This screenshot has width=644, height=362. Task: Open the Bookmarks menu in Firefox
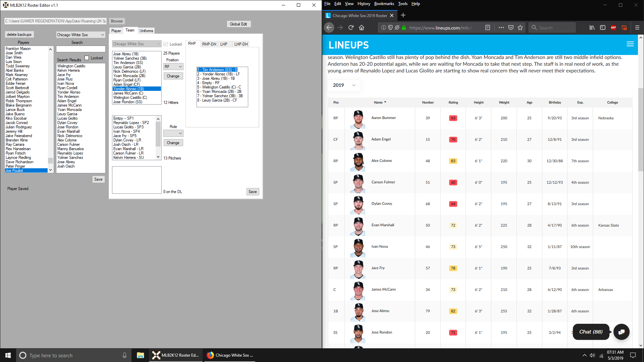pyautogui.click(x=384, y=4)
